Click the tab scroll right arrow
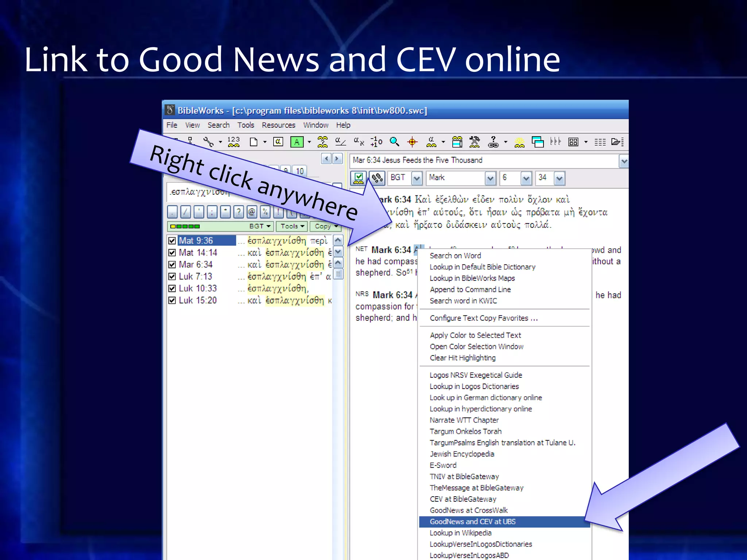This screenshot has height=560, width=747. [337, 159]
